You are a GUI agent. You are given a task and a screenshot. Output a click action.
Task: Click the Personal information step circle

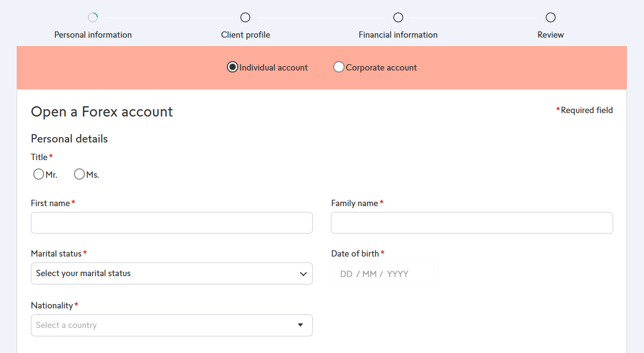(x=93, y=18)
